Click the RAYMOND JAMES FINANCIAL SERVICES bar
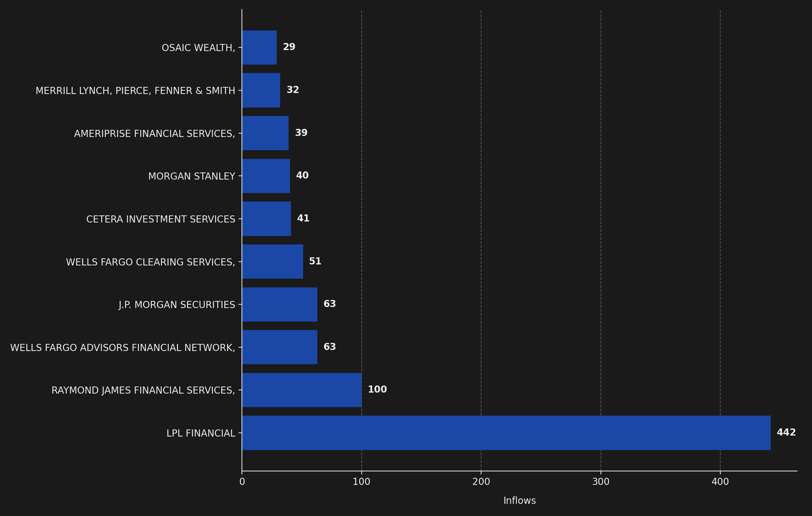The height and width of the screenshot is (516, 812). click(302, 390)
